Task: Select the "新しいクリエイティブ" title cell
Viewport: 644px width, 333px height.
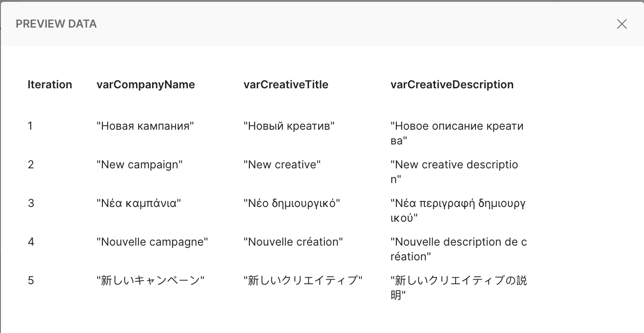Action: pyautogui.click(x=303, y=281)
